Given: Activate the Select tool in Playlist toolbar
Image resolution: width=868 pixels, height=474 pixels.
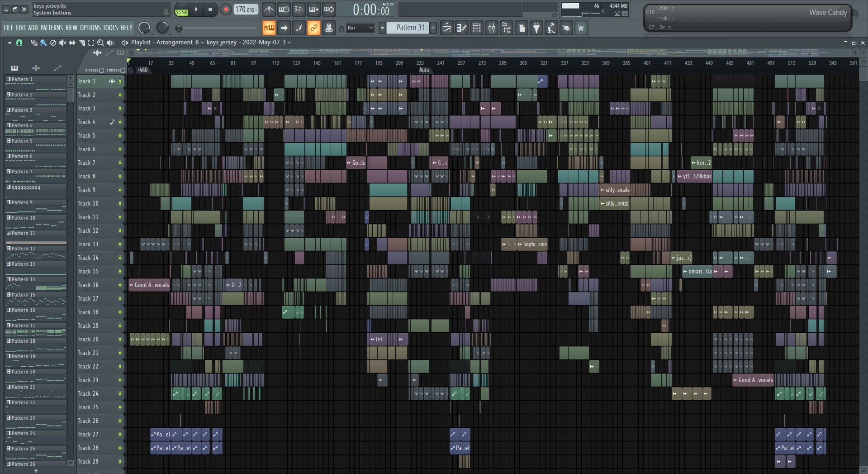Looking at the screenshot, I should (x=91, y=43).
